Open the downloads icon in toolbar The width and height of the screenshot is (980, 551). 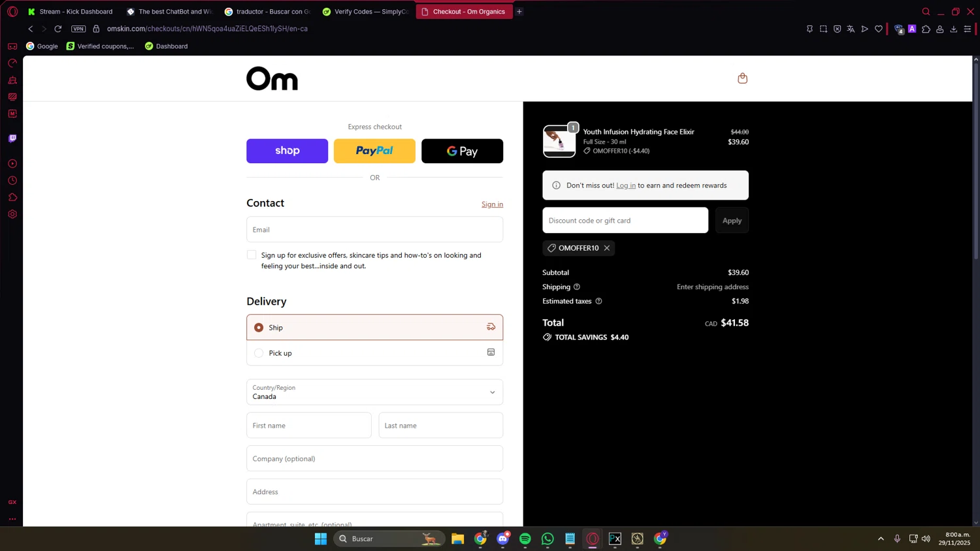(x=954, y=29)
